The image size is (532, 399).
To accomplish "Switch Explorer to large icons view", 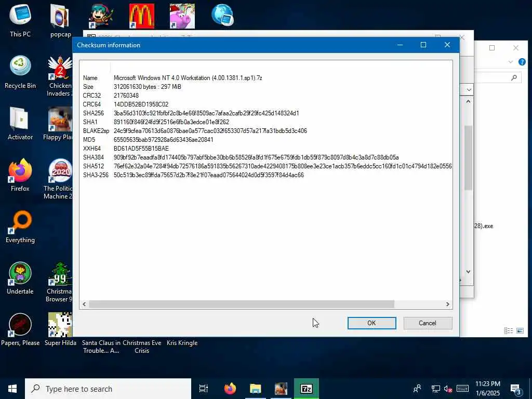I will click(x=520, y=330).
